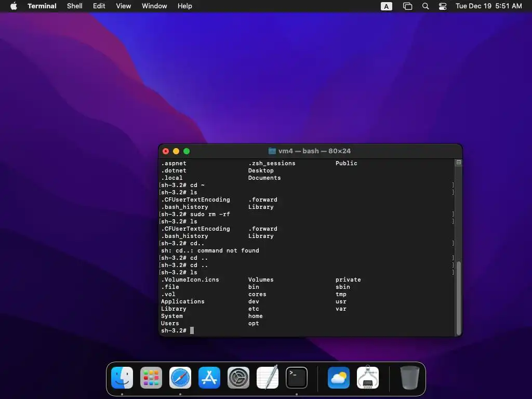The height and width of the screenshot is (399, 532).
Task: Launch Safari from the Dock
Action: (180, 378)
